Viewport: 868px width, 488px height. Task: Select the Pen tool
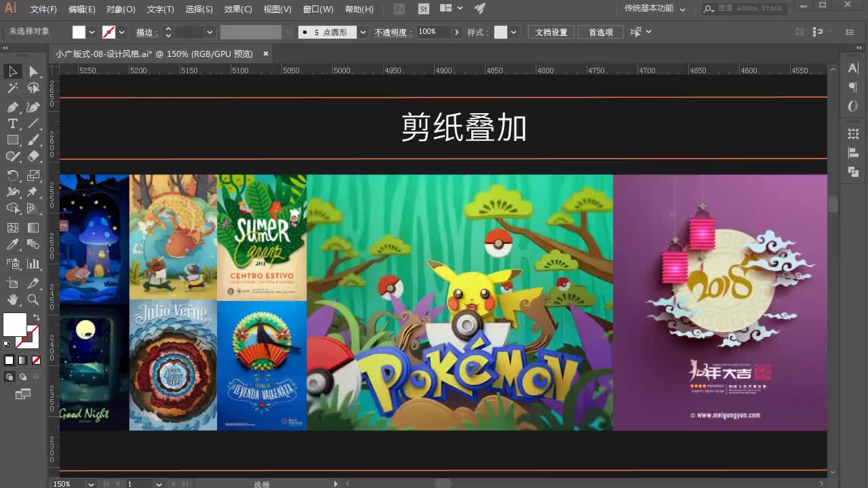pos(12,107)
